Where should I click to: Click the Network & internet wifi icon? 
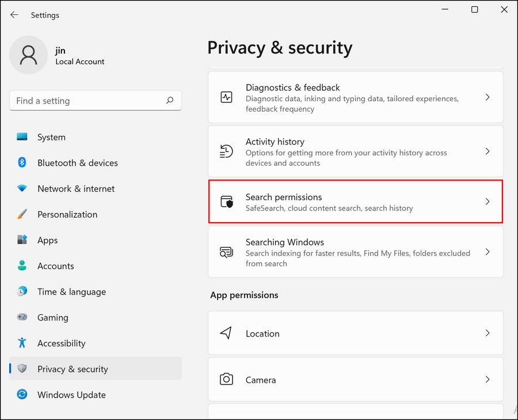coord(22,189)
